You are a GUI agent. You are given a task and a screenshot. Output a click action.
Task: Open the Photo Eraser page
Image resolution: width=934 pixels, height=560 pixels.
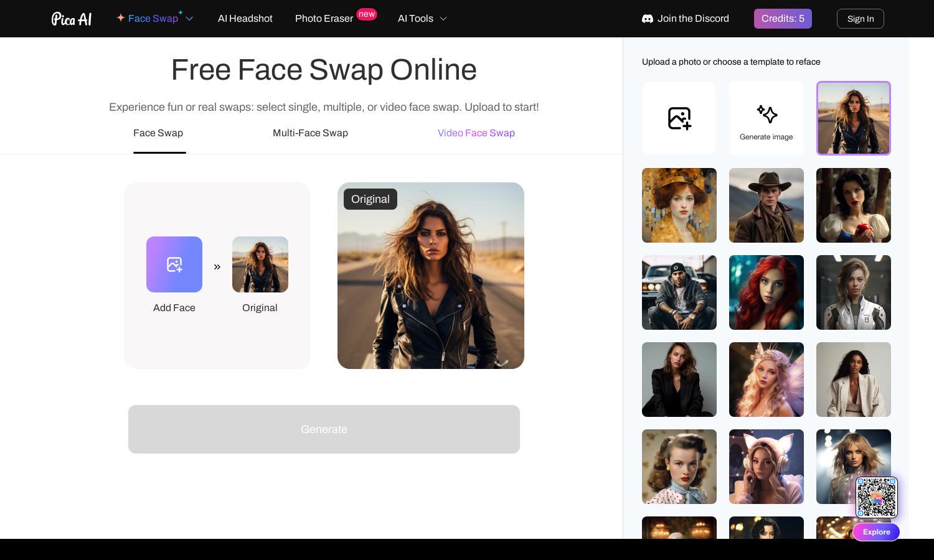point(324,19)
